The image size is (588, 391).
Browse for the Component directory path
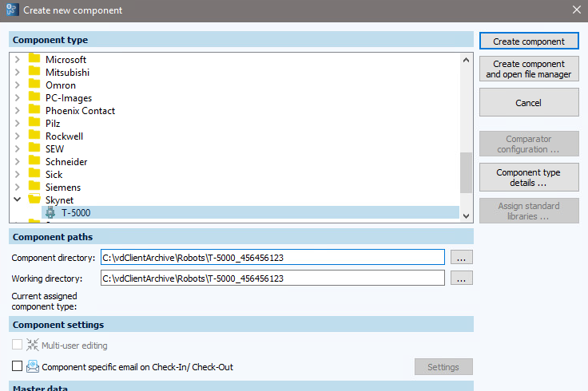coord(461,257)
